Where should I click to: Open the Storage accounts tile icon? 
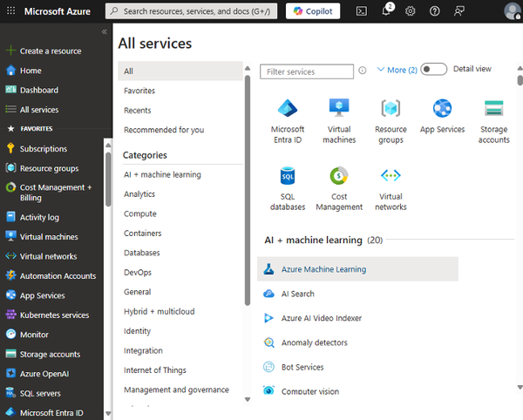pyautogui.click(x=493, y=108)
